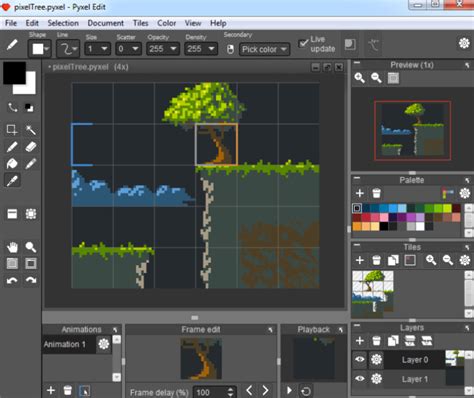
Task: Play the animation in Playback panel
Action: pos(289,390)
